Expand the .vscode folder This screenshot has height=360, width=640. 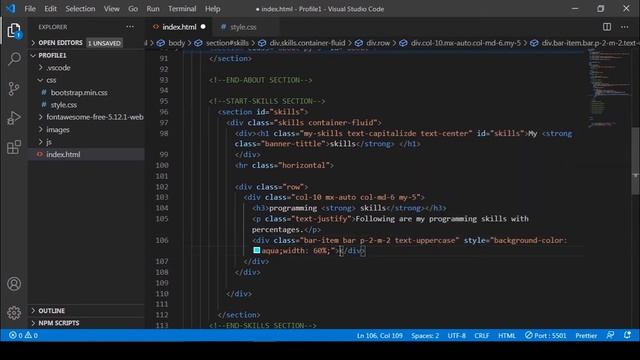(58, 68)
